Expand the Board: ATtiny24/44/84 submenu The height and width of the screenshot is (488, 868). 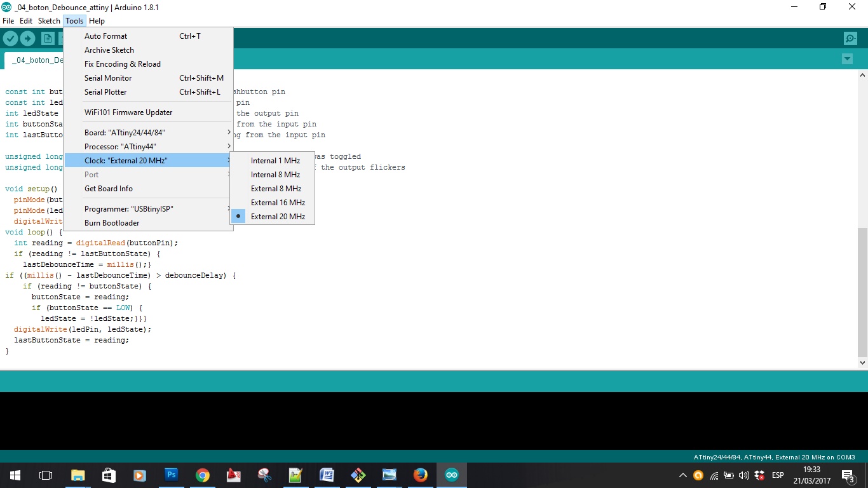click(x=149, y=133)
